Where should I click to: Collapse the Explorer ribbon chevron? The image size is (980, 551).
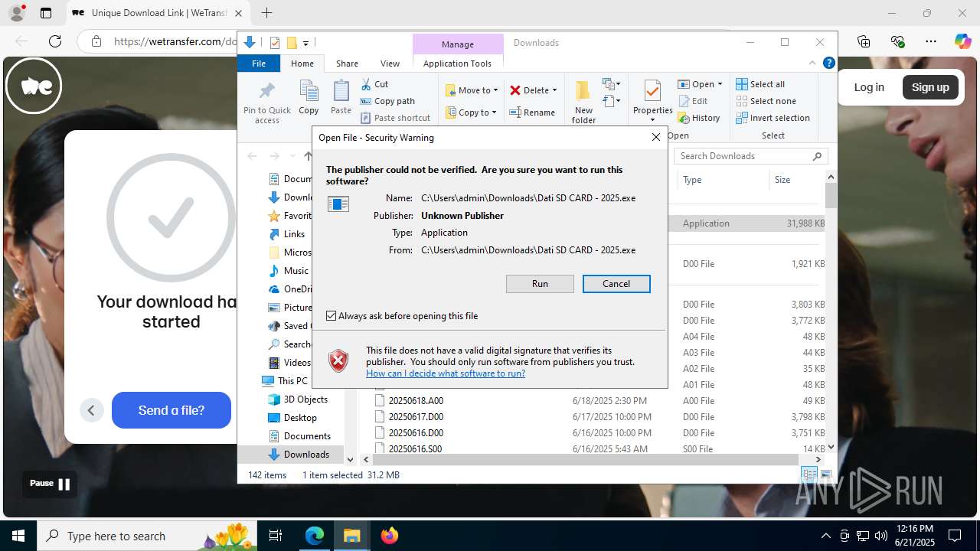pyautogui.click(x=812, y=64)
